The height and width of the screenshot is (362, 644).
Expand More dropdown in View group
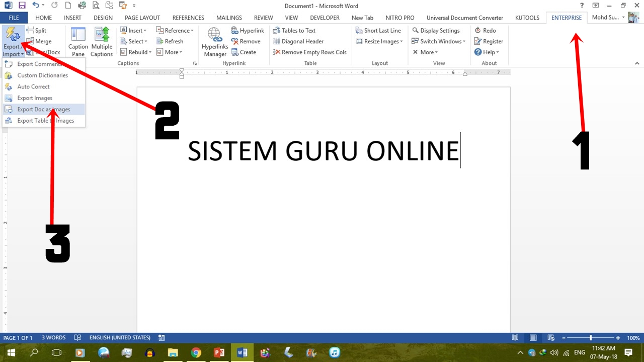pyautogui.click(x=425, y=52)
